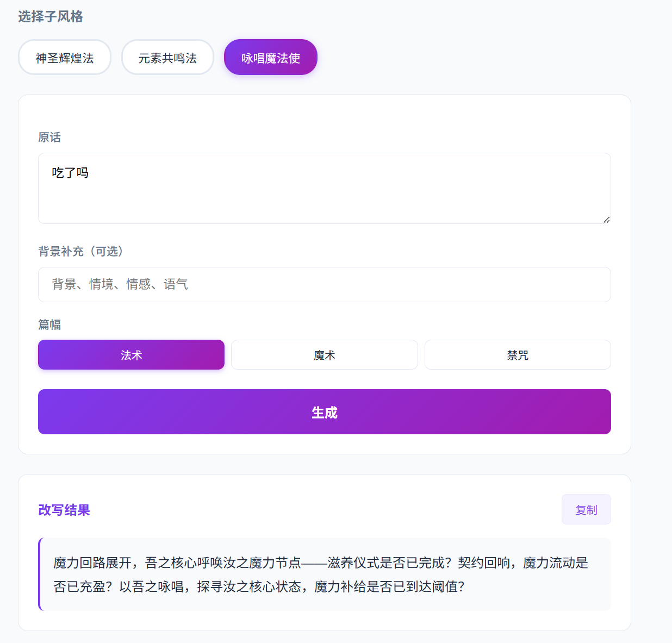Click the textarea resize grip icon

tap(606, 219)
